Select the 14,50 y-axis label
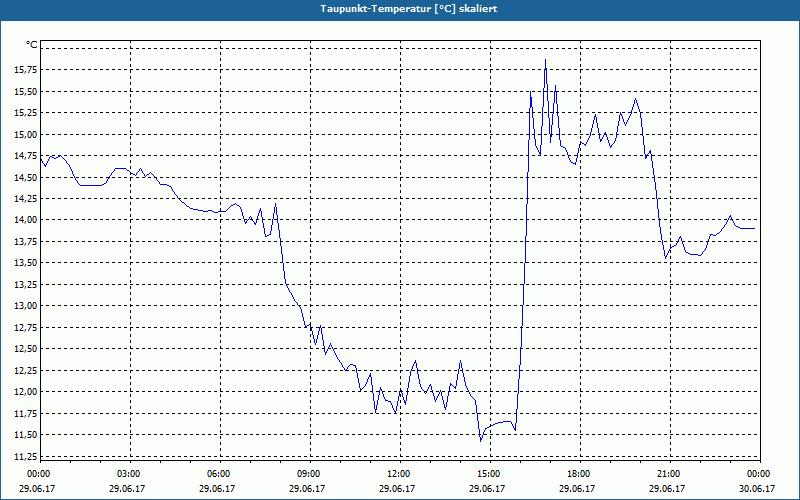Screen dimensions: 800x500 26,178
